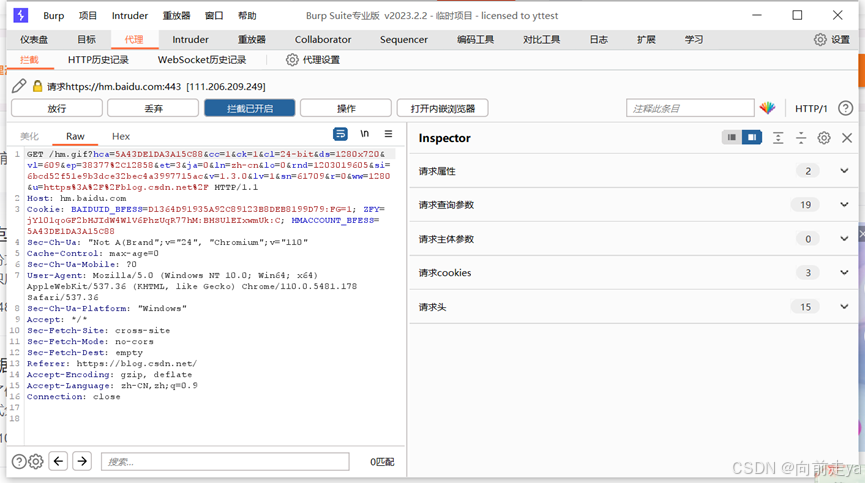Open the search settings gear at bottom
This screenshot has height=483, width=865.
(36, 461)
